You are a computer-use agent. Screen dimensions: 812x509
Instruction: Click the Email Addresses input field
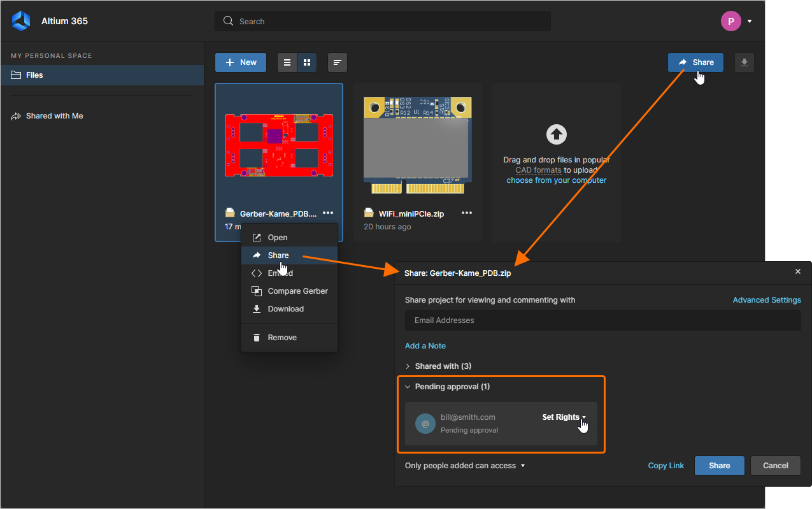pyautogui.click(x=602, y=320)
